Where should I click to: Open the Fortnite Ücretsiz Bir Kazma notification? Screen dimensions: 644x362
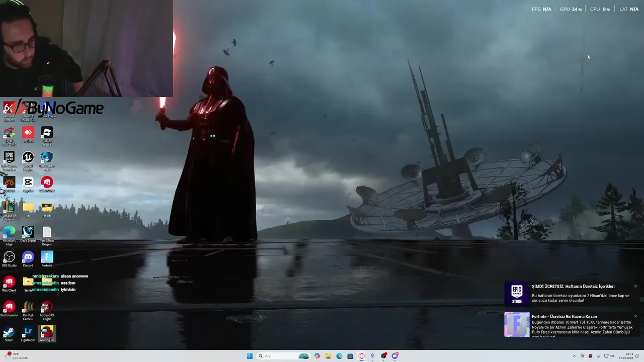tap(572, 324)
